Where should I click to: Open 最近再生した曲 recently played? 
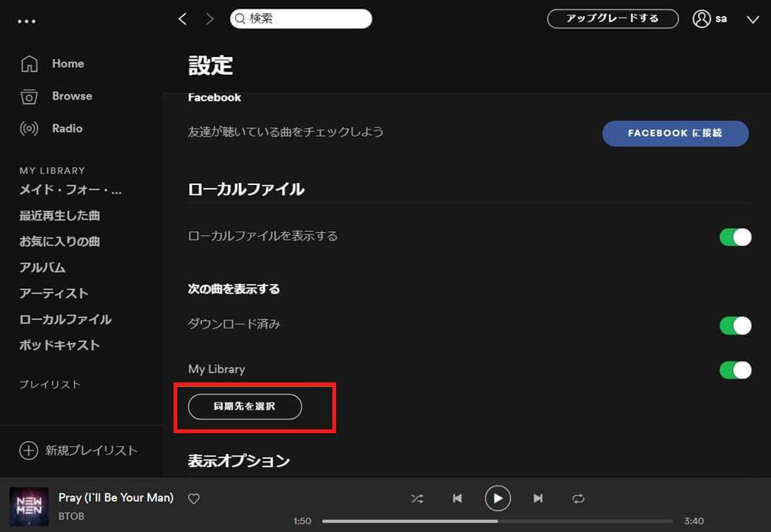point(59,216)
